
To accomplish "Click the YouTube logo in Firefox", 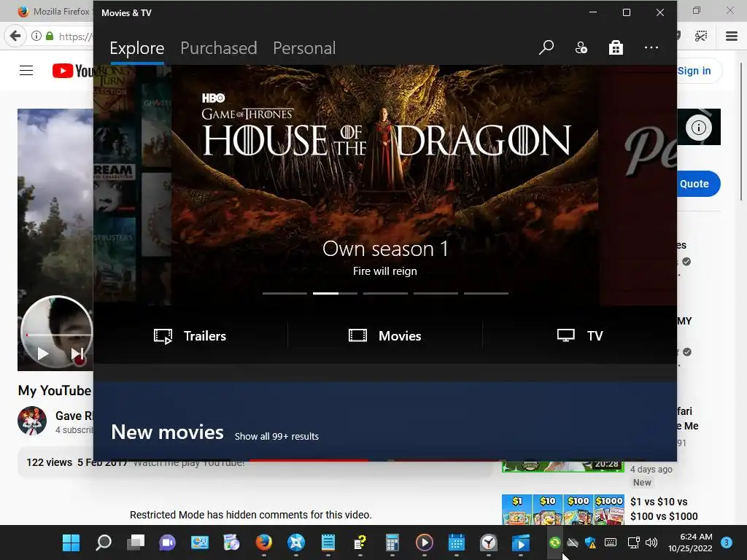I will [73, 71].
